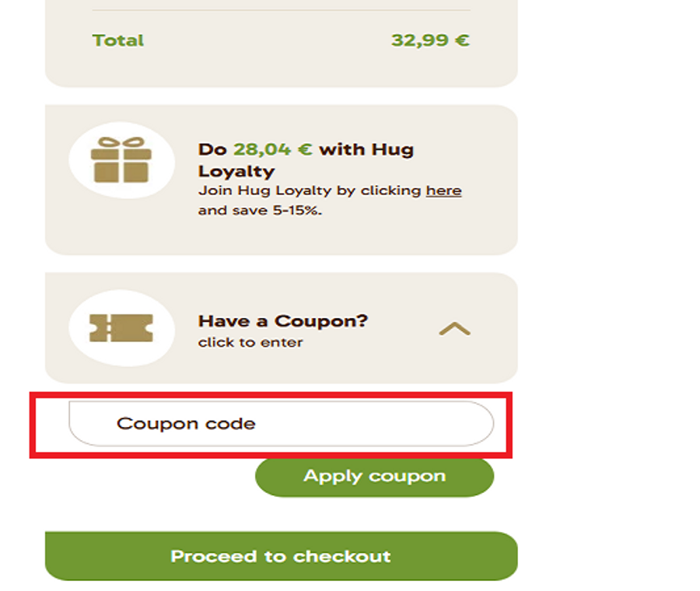The width and height of the screenshot is (700, 591).
Task: Click the divider line above Total
Action: click(281, 10)
